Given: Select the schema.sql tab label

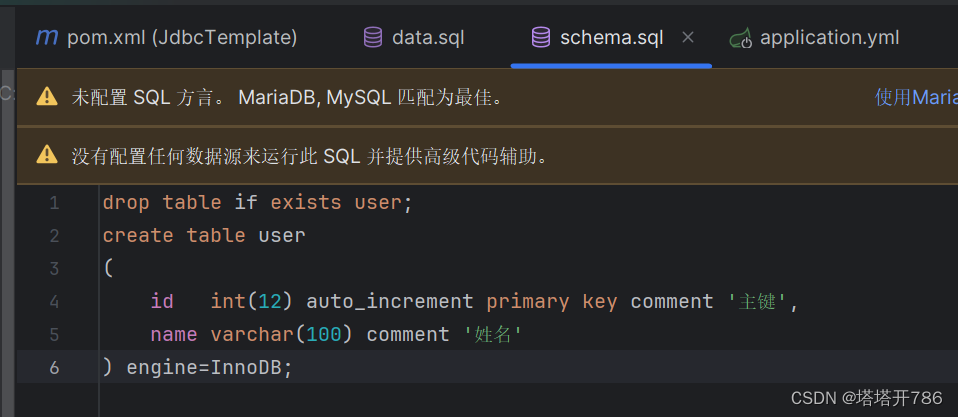Looking at the screenshot, I should tap(611, 38).
